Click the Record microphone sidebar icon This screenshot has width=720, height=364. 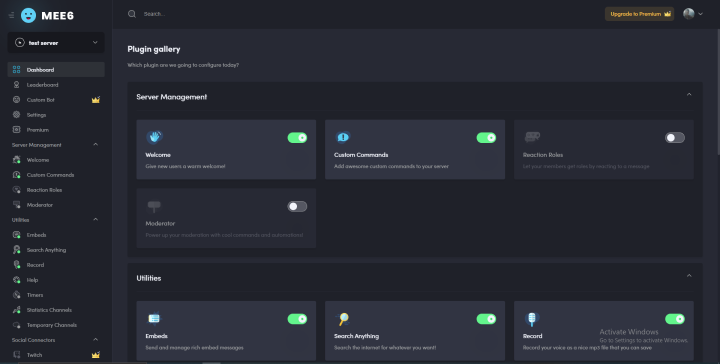point(17,265)
